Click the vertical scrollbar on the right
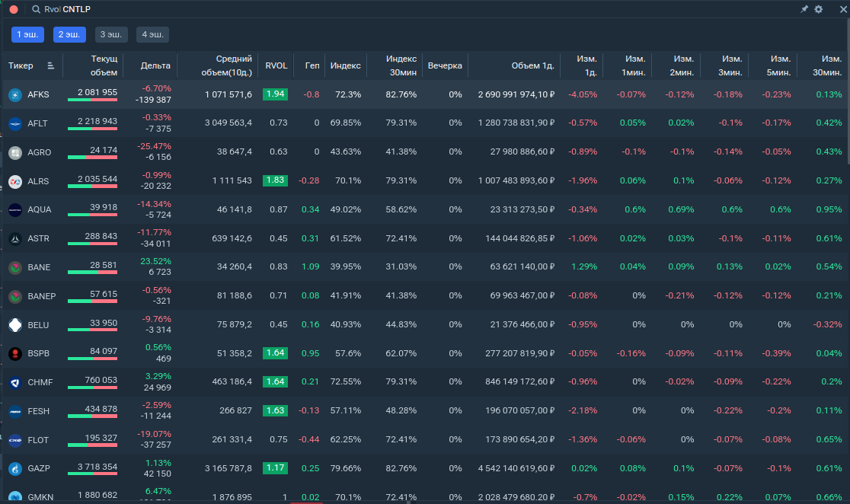This screenshot has height=504, width=850. (847, 122)
